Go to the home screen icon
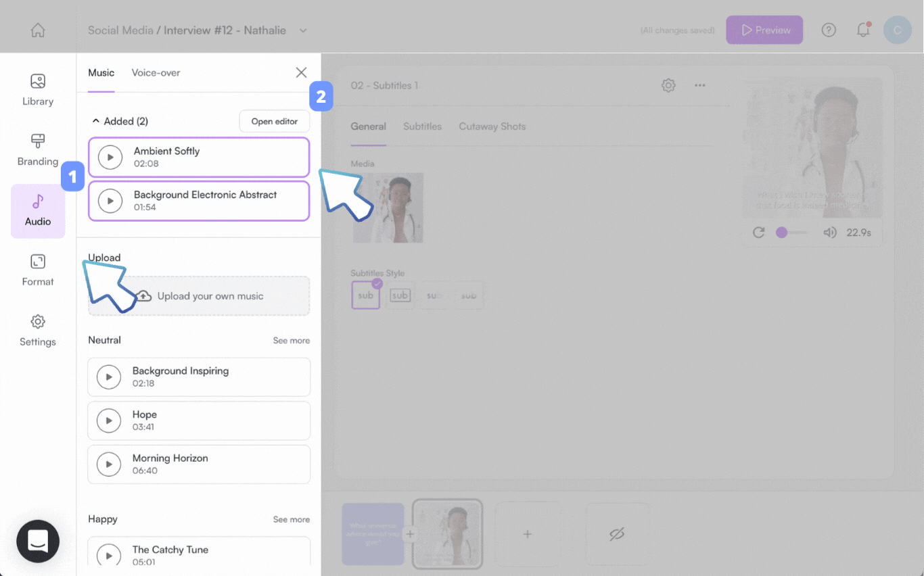This screenshot has height=576, width=924. click(38, 30)
